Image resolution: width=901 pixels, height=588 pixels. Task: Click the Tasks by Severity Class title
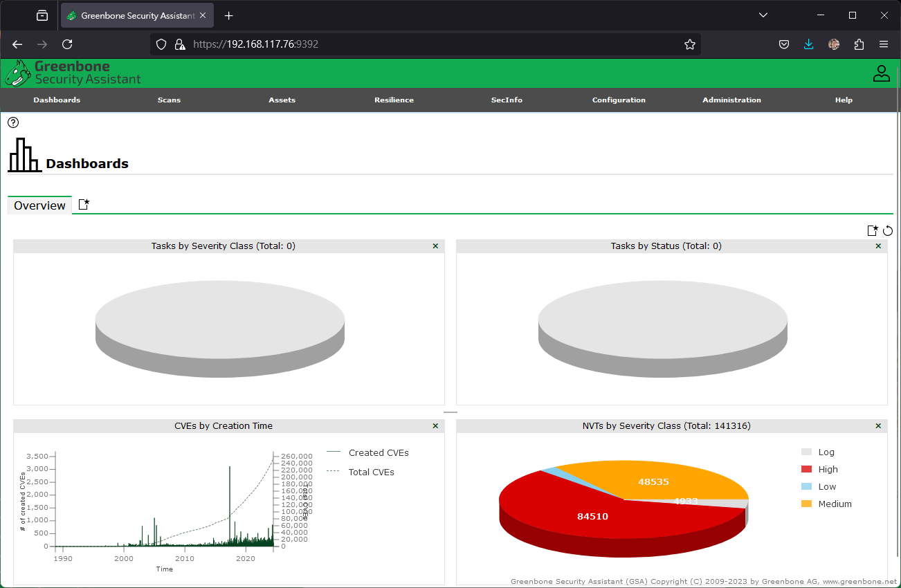[224, 246]
